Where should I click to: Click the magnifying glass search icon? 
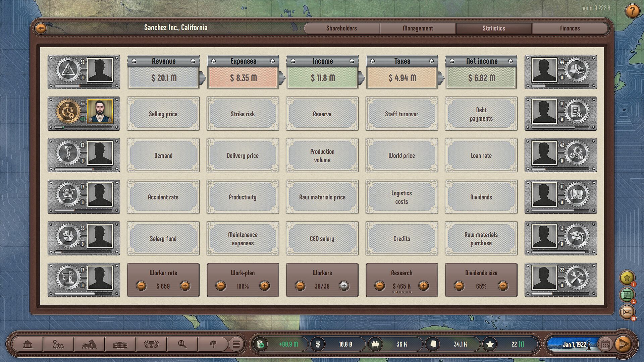pos(182,344)
